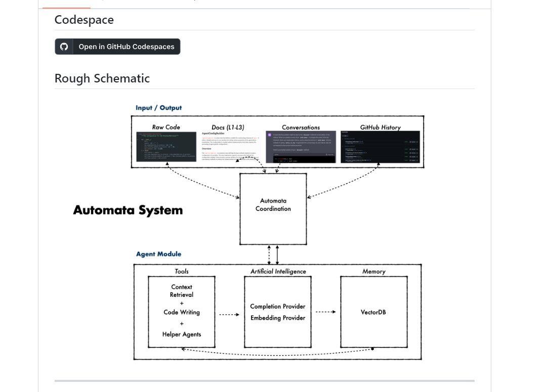Open the Raw Code screenshot thumbnail

click(x=166, y=147)
